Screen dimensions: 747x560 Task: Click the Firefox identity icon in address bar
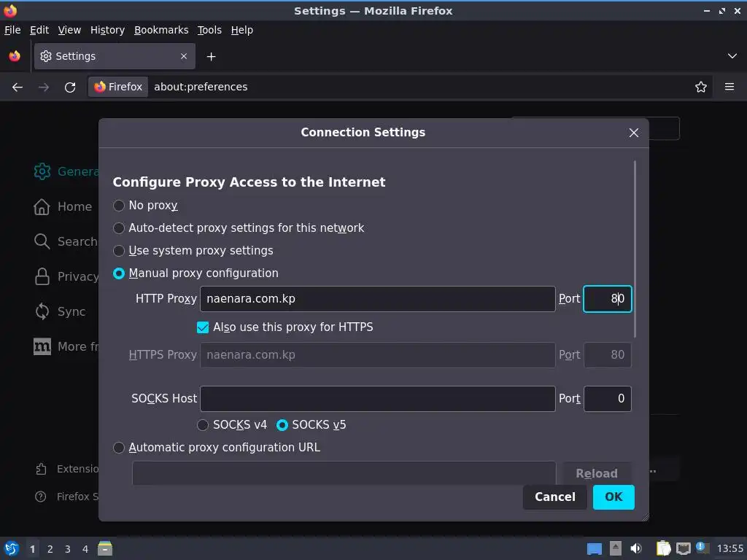pyautogui.click(x=119, y=87)
